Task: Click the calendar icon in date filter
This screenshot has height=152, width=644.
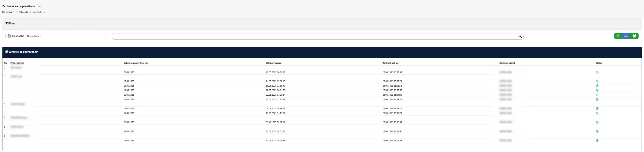Action: [x=9, y=36]
